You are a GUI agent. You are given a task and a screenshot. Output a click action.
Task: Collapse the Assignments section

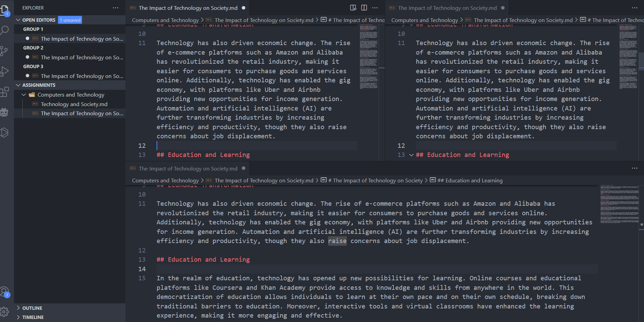tap(18, 85)
